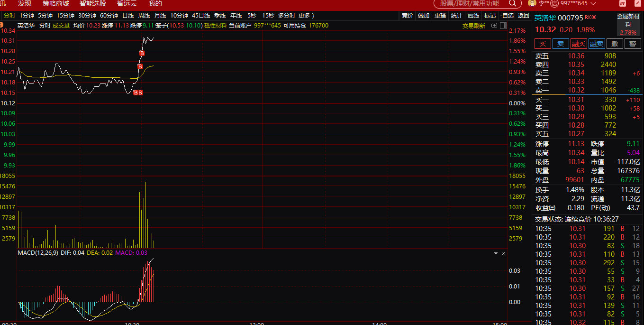Open the 发现 menu
The width and height of the screenshot is (644, 325).
[x=25, y=3]
